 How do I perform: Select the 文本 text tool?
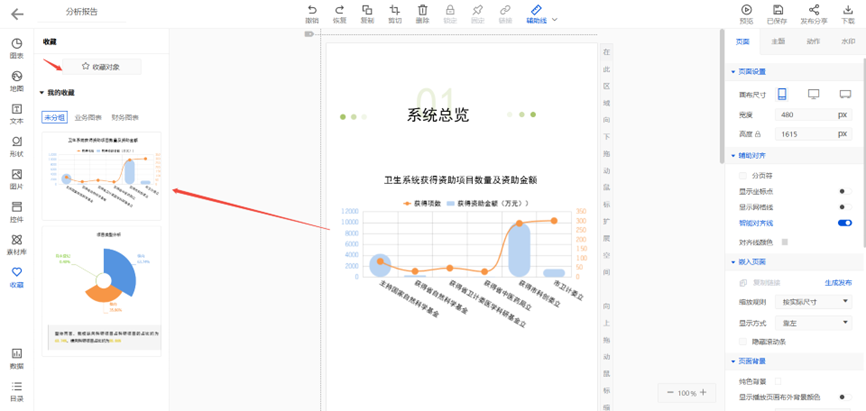point(16,114)
